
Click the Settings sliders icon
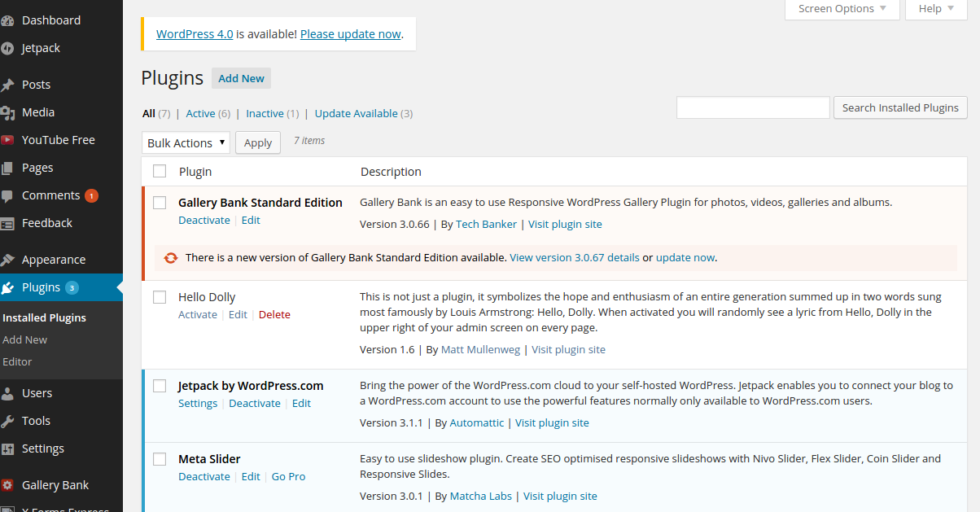(x=7, y=449)
